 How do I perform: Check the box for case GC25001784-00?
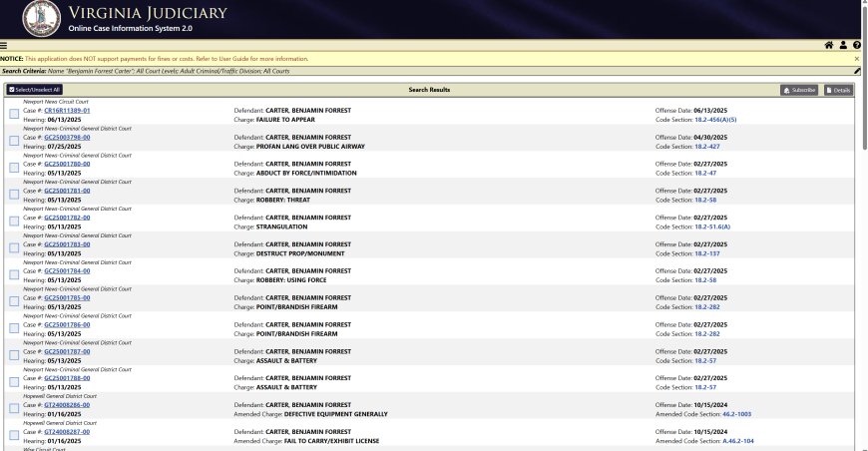click(14, 275)
